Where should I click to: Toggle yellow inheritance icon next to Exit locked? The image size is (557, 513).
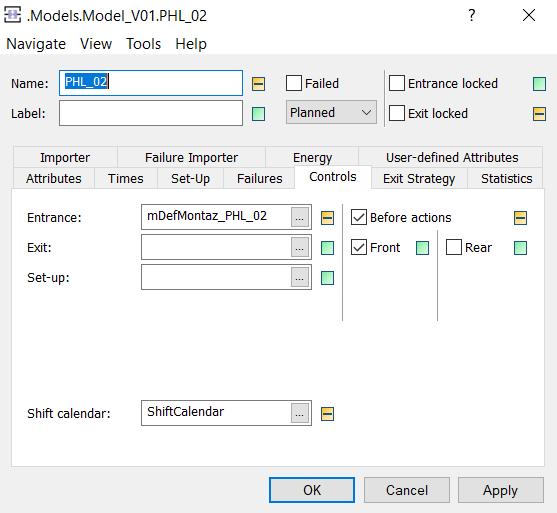click(x=539, y=114)
